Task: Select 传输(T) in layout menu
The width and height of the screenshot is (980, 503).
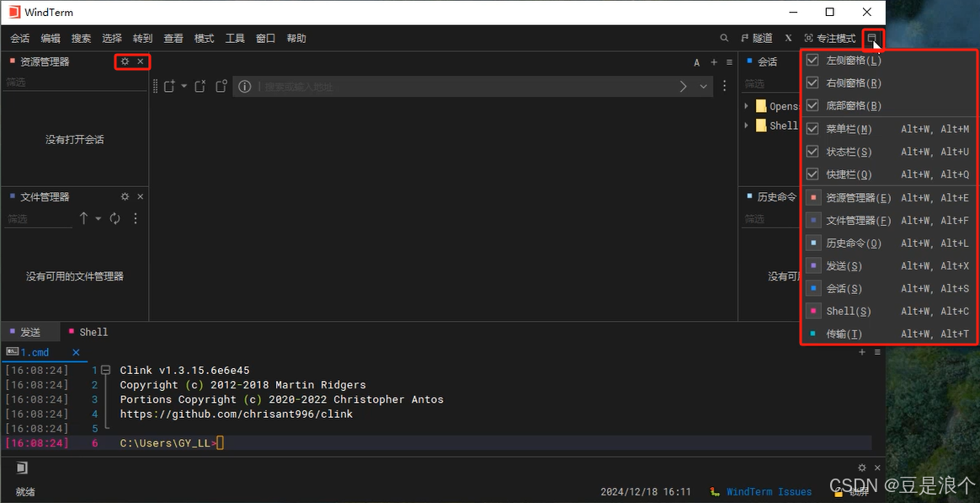Action: 888,334
